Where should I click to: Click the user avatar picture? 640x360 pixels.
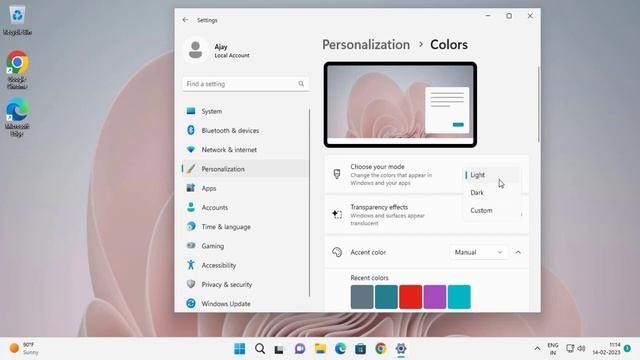tap(195, 50)
